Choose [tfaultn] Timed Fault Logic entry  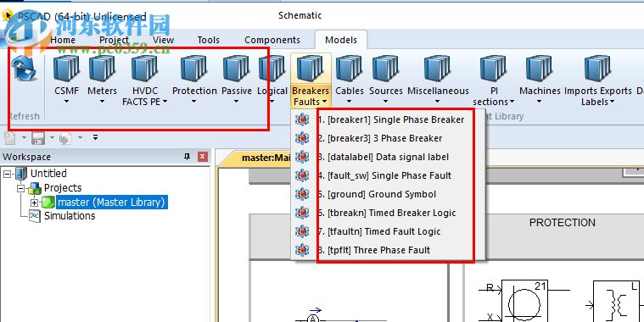click(388, 231)
